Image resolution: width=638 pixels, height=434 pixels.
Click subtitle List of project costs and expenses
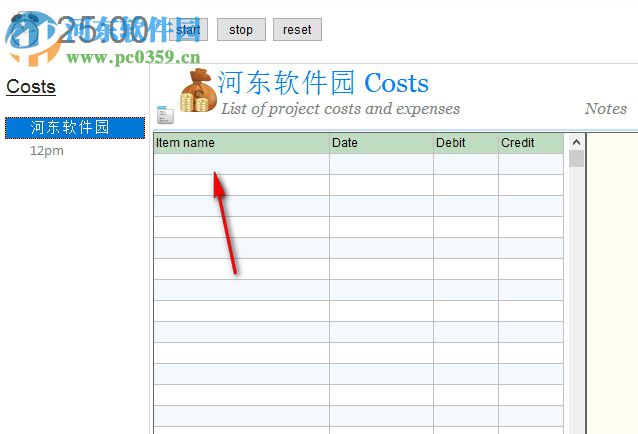pyautogui.click(x=341, y=109)
